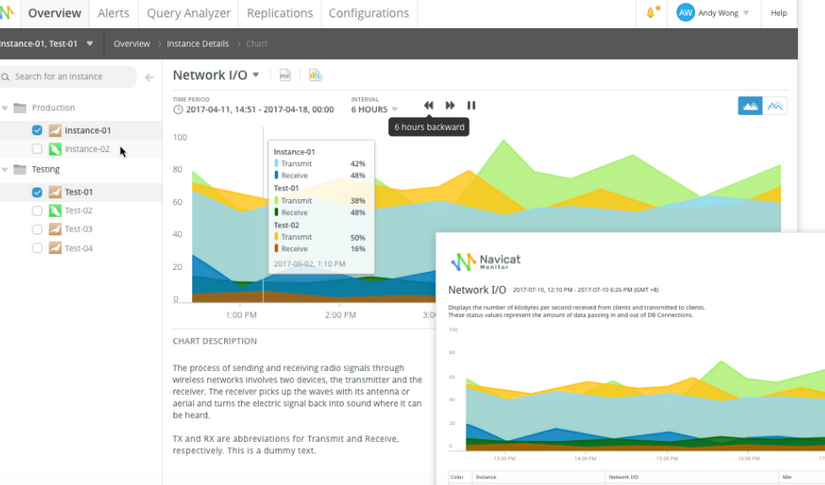Click the search magnifier icon
Viewport: 825px width, 485px height.
pyautogui.click(x=6, y=77)
